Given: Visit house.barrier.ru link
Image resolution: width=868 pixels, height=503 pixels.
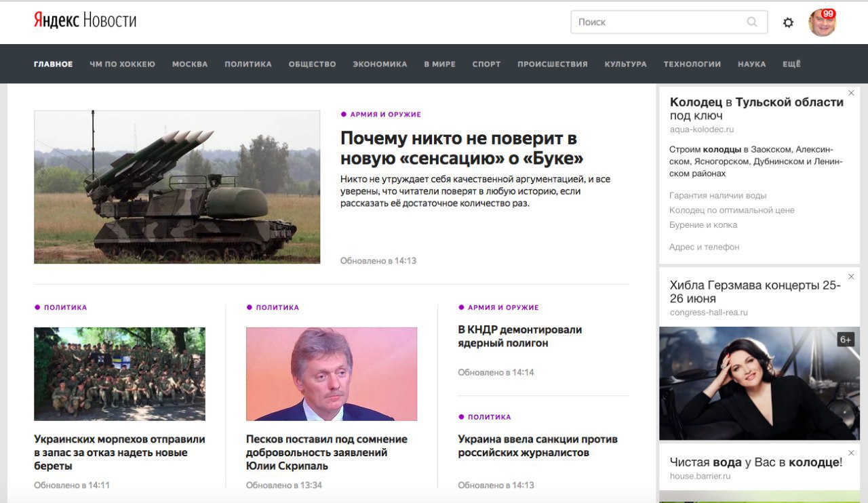Looking at the screenshot, I should [x=701, y=477].
